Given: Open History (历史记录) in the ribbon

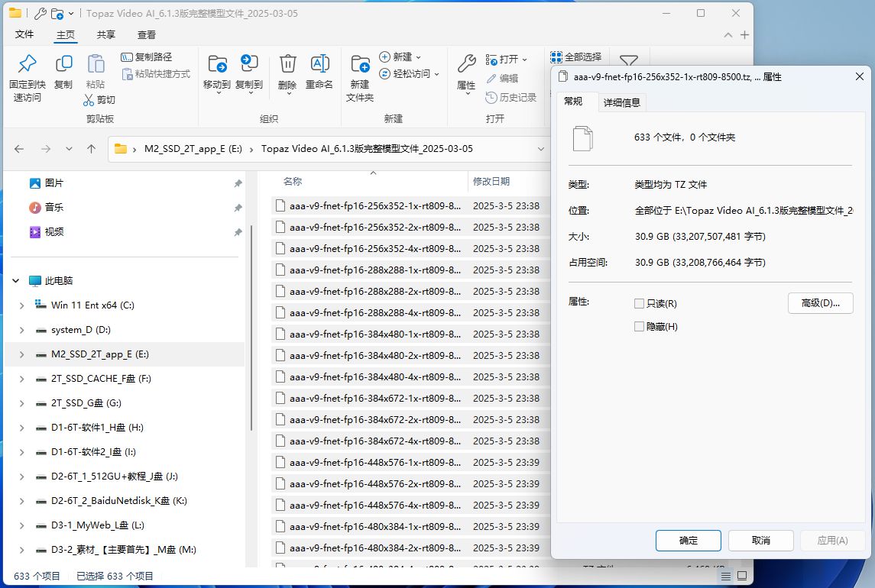Looking at the screenshot, I should (511, 98).
